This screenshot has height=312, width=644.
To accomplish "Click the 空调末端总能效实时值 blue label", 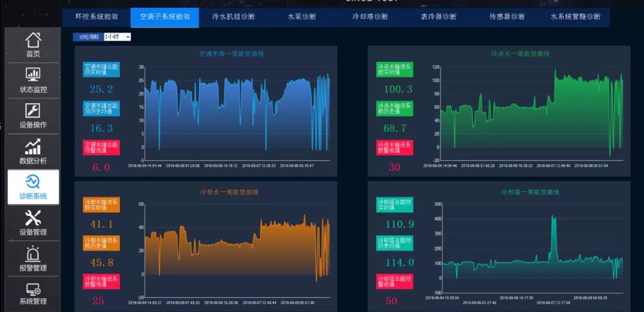I will (101, 70).
